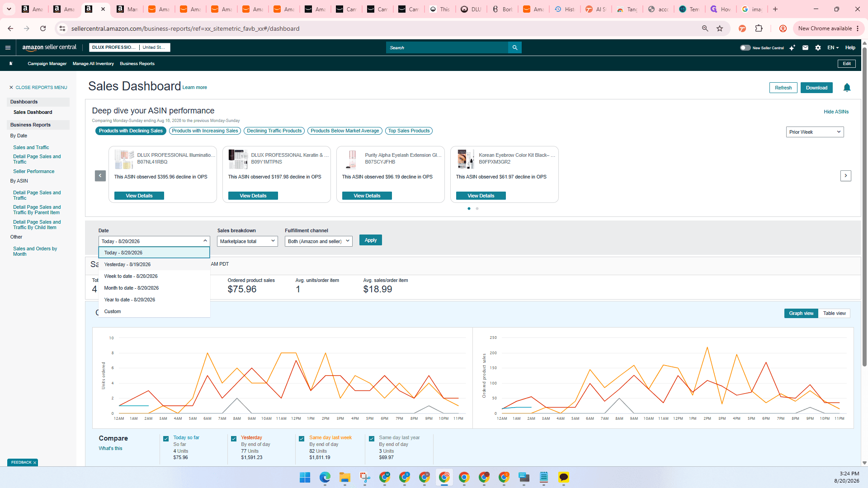Open Sales and Traffic report link
Image resolution: width=868 pixels, height=488 pixels.
(x=31, y=147)
